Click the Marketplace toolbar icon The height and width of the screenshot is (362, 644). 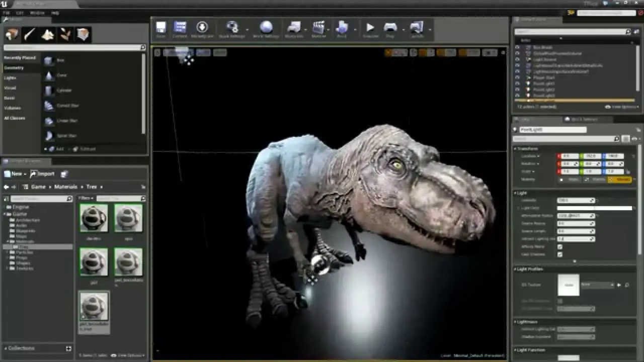tap(202, 28)
